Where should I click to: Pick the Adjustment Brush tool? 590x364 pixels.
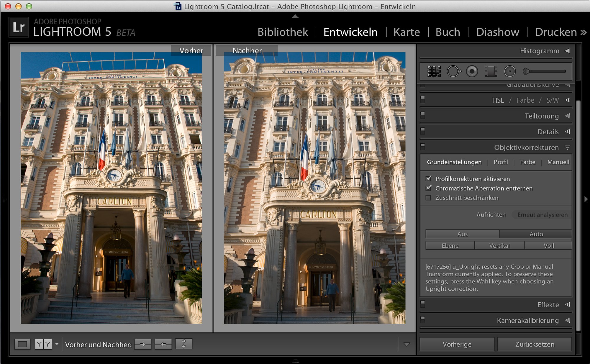pos(544,71)
